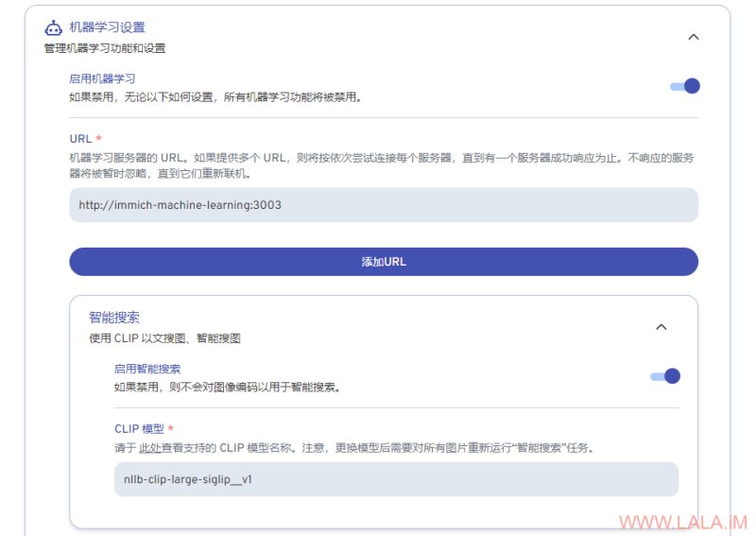Click the WWW.LALA.IM watermark

click(682, 523)
